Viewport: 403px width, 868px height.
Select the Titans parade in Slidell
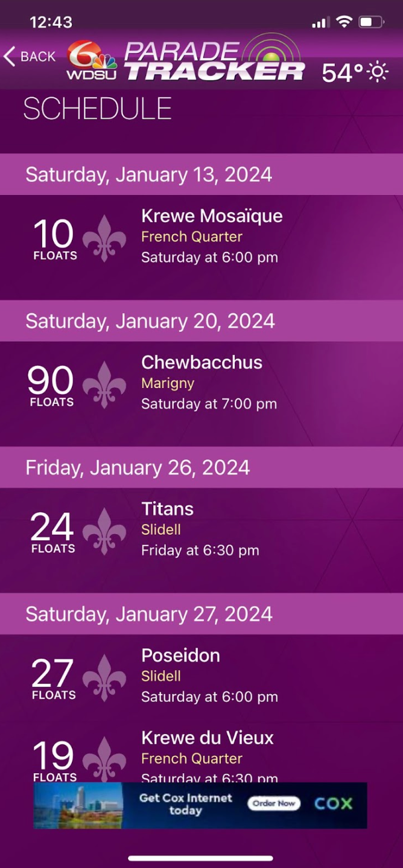[168, 509]
